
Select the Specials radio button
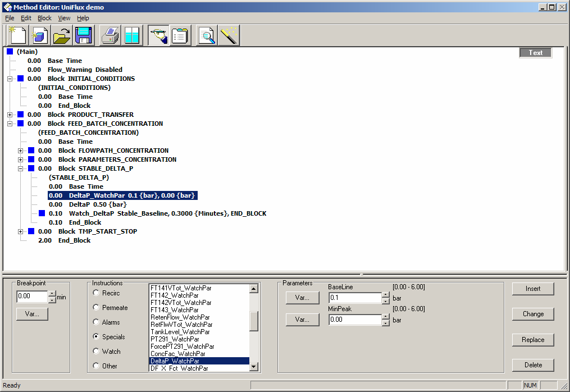point(96,336)
